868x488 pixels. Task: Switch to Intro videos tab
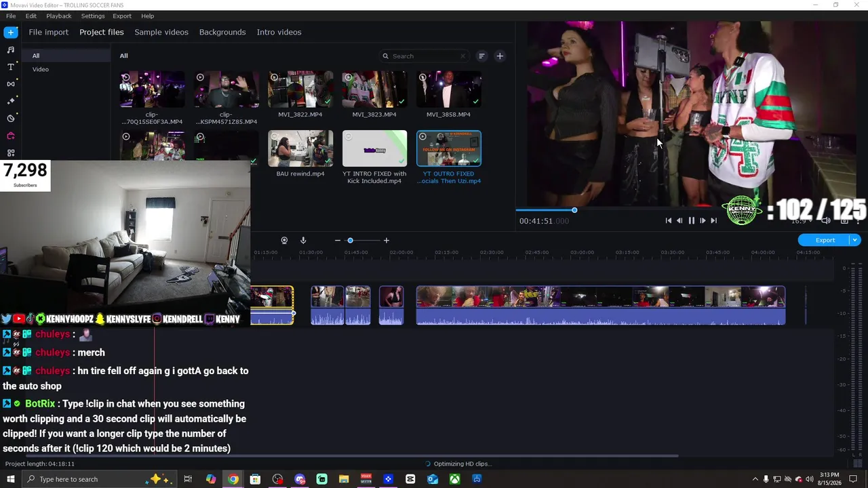[279, 32]
